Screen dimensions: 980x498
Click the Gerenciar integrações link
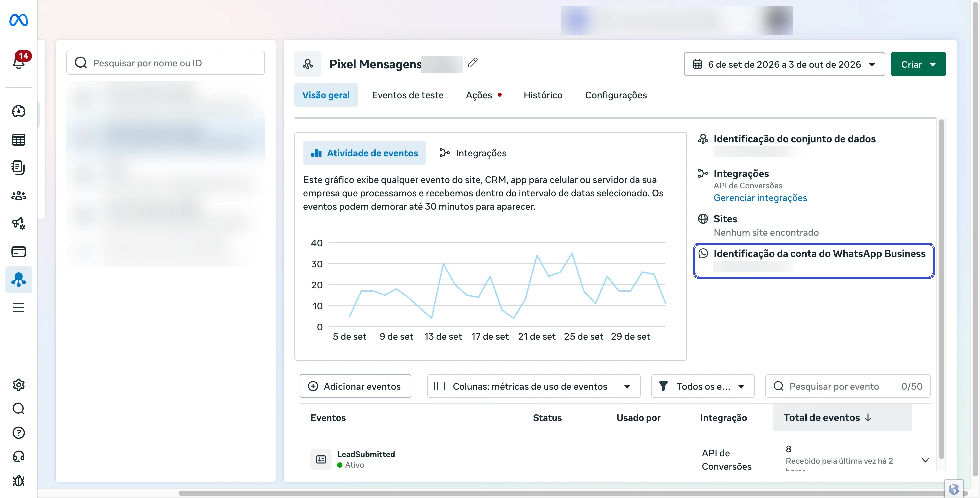[760, 197]
